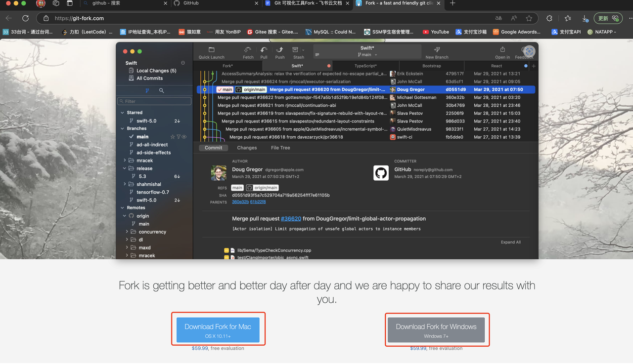
Task: Click the collapse circle icon next to Swift
Action: point(183,63)
